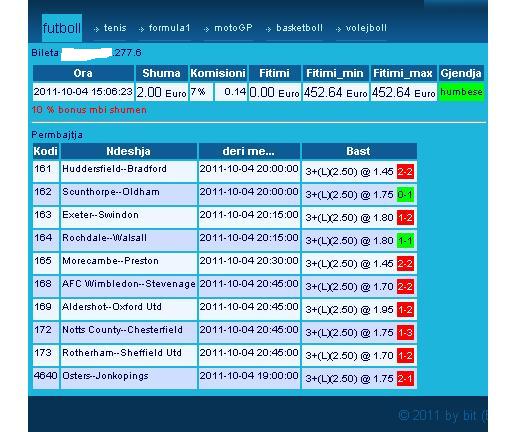
Task: Go to the formula1 section
Action: [169, 28]
